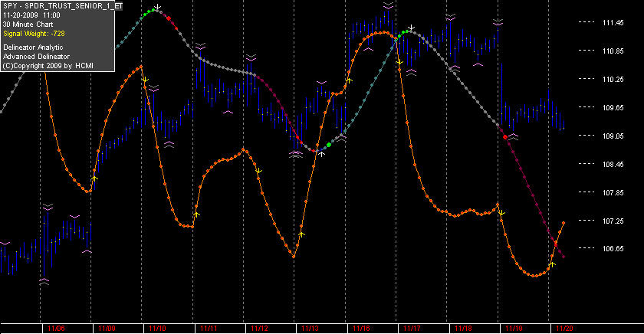
Task: Click the 106.65 price level label
Action: [x=613, y=249]
